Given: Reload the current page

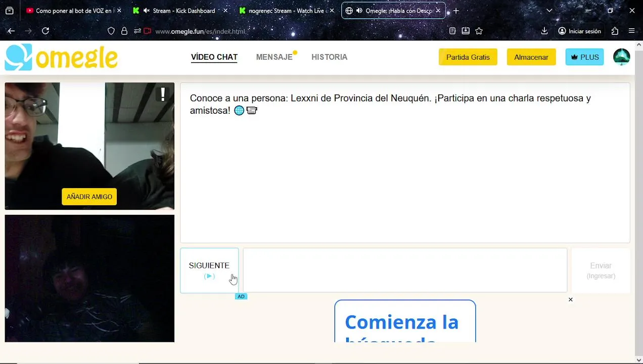Looking at the screenshot, I should tap(45, 31).
